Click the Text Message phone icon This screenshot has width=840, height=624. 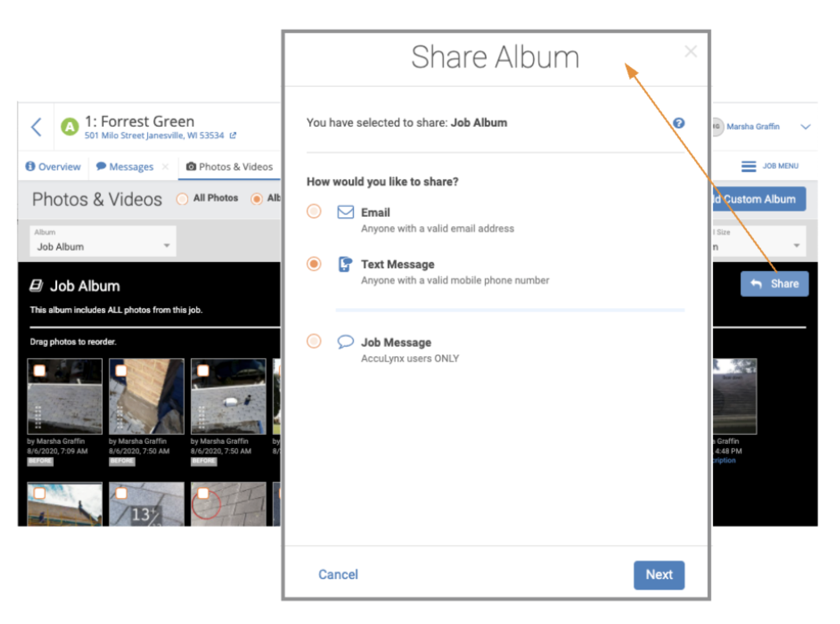click(345, 264)
